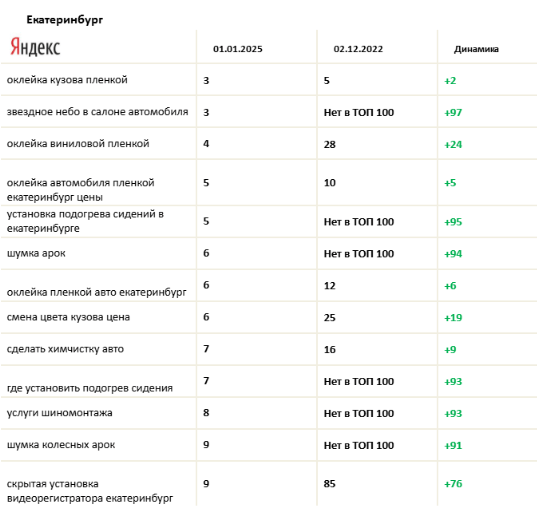Screen dimensions: 537x516
Task: Select the шумка арок query
Action: pyautogui.click(x=36, y=254)
